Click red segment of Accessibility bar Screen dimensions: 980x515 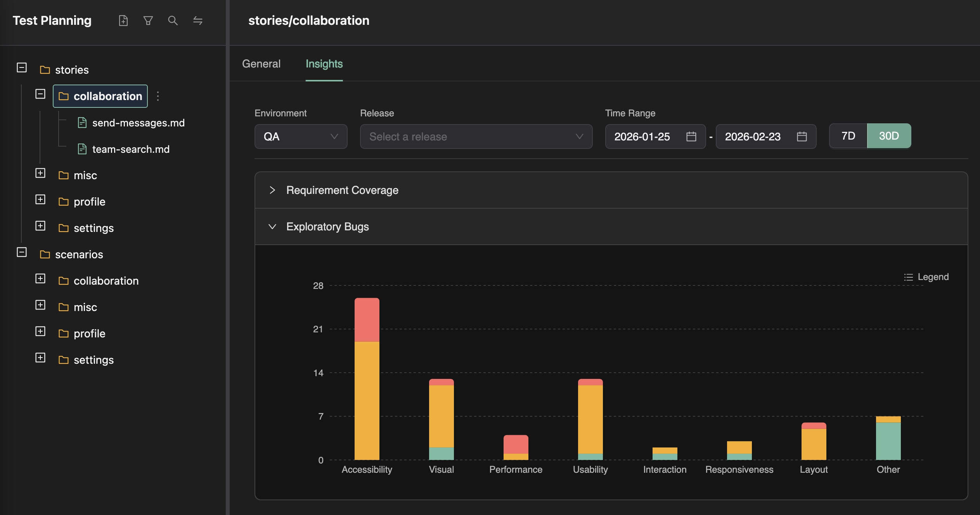[x=367, y=320]
